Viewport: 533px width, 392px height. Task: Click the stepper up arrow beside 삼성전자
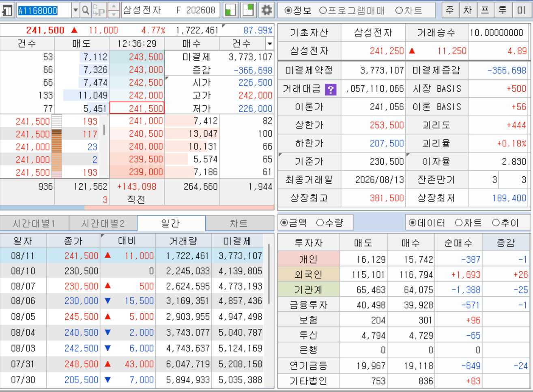click(114, 6)
